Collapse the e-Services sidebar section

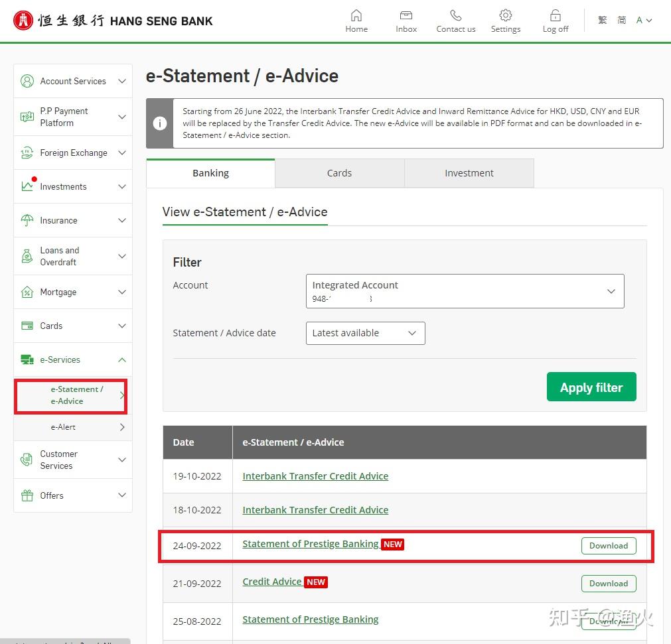[x=121, y=359]
